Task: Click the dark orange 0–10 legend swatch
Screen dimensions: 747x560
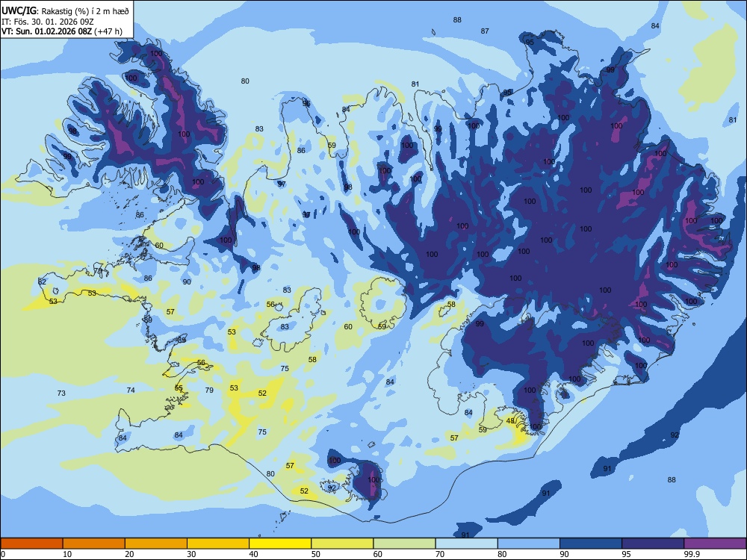Action: 31,544
